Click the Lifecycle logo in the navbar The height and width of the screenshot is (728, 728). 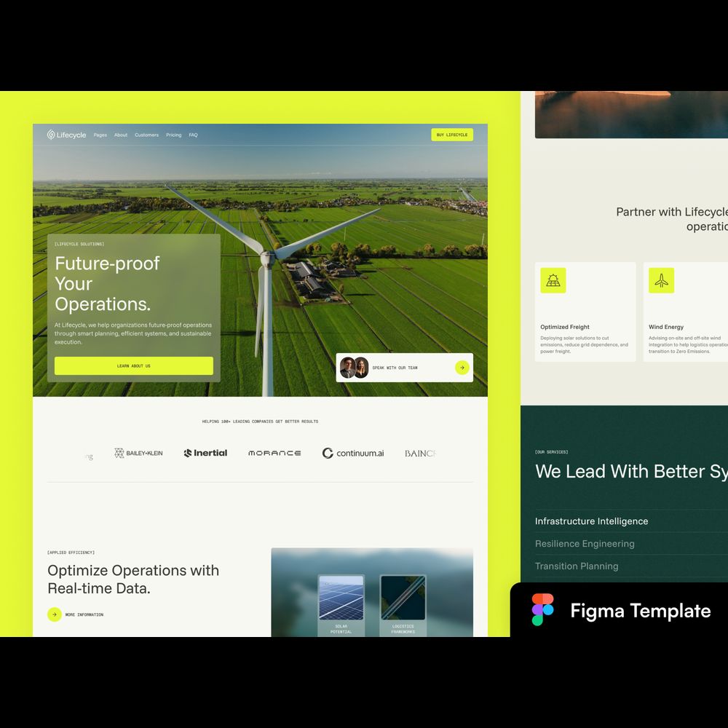pos(66,135)
